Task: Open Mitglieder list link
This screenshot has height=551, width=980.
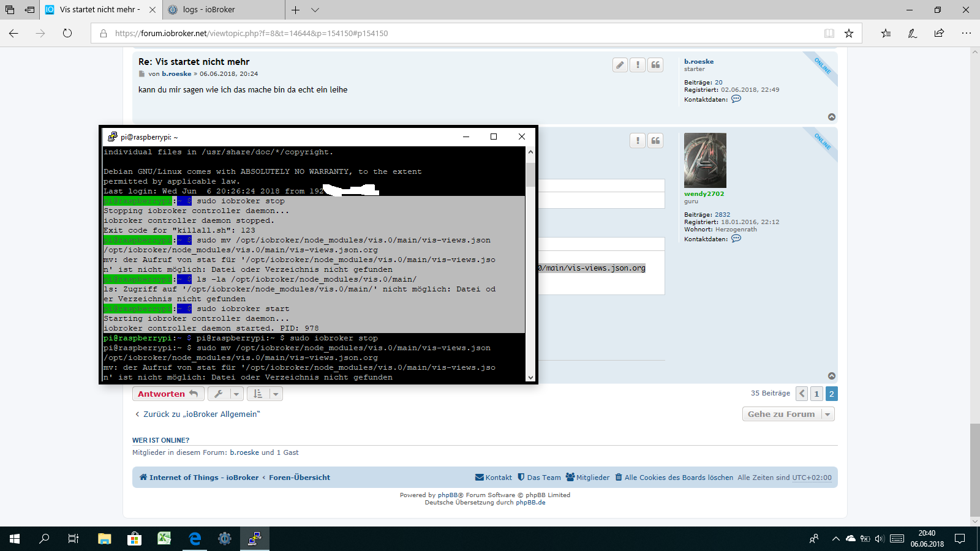Action: point(588,478)
